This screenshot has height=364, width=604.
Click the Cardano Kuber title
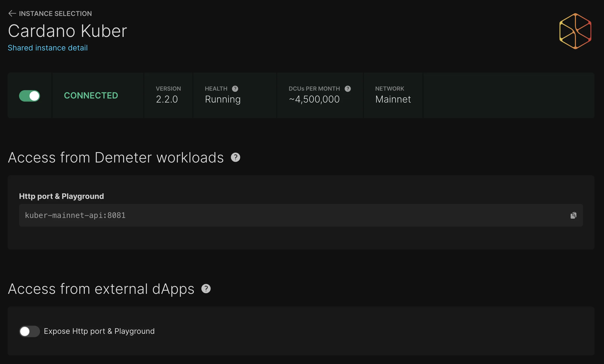67,31
